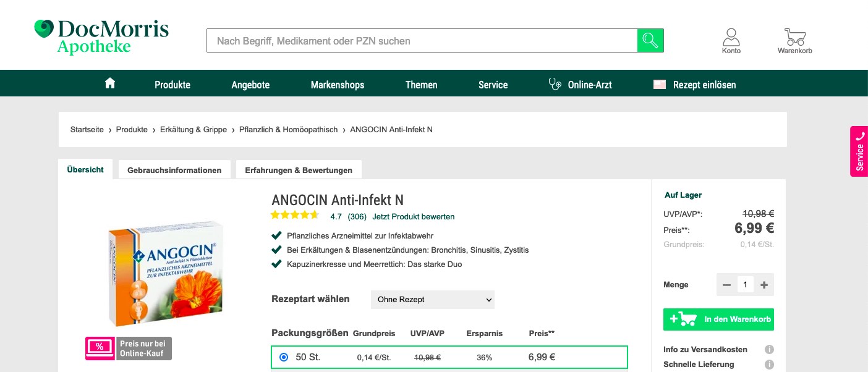Screen dimensions: 868x372
Task: Open the Markenshops menu
Action: tap(338, 85)
